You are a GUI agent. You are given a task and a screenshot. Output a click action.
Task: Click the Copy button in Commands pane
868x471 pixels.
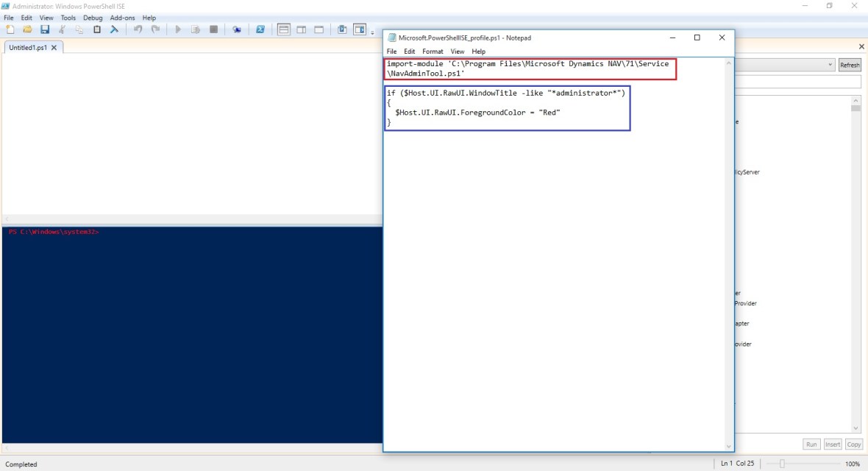coord(853,445)
